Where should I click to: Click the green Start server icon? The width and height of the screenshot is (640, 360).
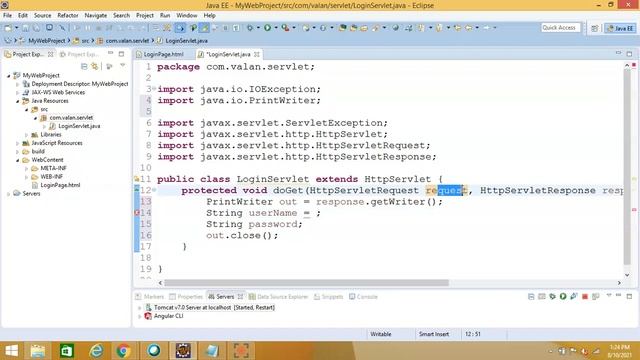(x=563, y=296)
